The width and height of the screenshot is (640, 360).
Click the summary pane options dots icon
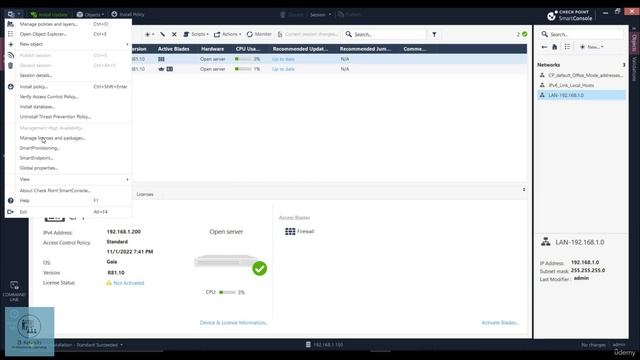(524, 190)
